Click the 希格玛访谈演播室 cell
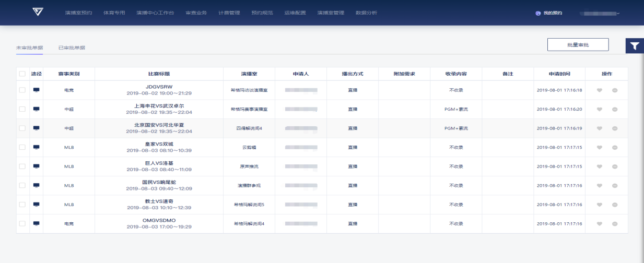This screenshot has width=644, height=263. tap(249, 90)
